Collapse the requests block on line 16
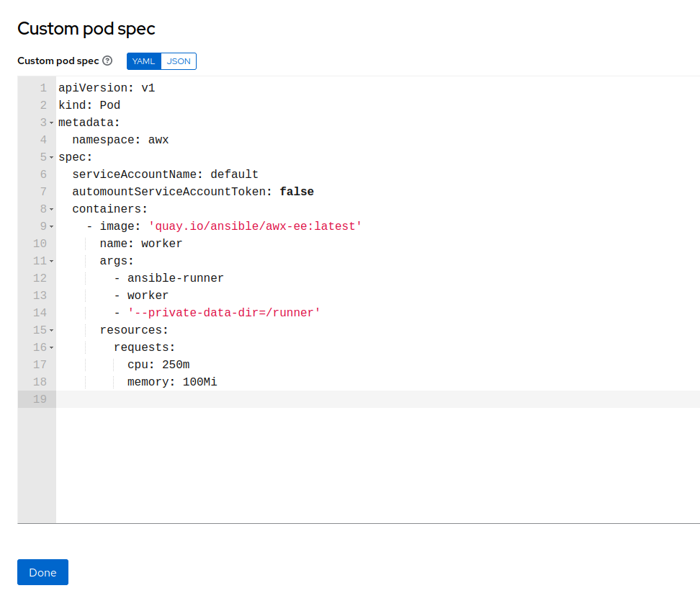The image size is (700, 601). (x=51, y=347)
